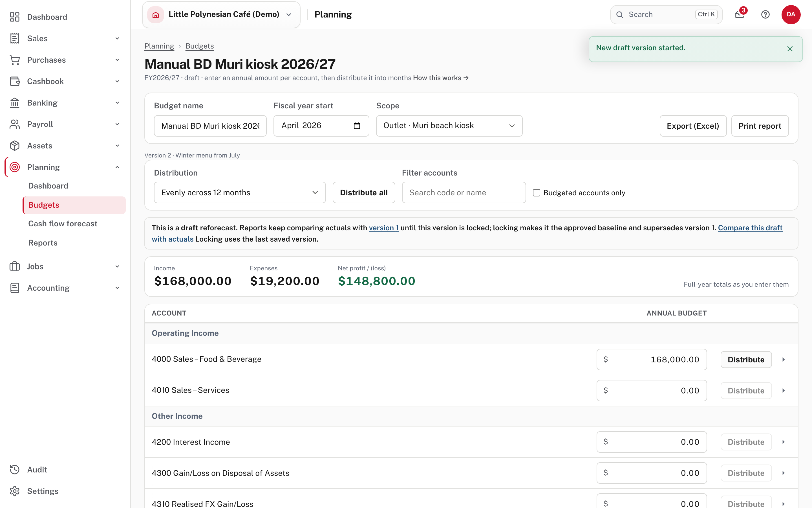Screen dimensions: 812x508
Task: Open Compare this draft with actuals link
Action: [750, 228]
